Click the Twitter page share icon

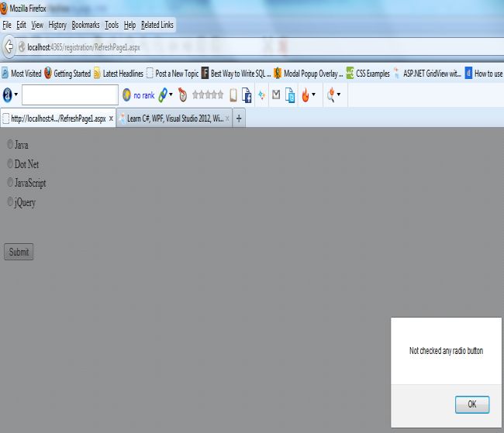click(290, 95)
